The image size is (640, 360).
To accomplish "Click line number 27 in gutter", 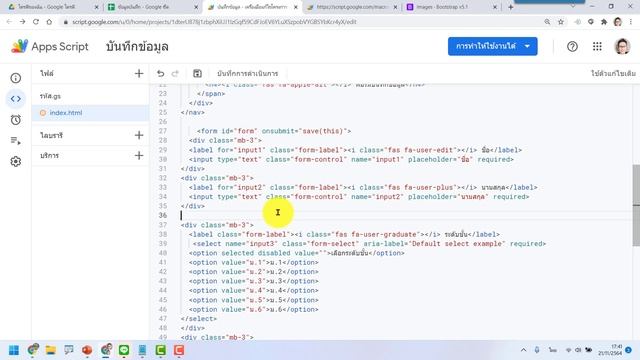I will click(x=162, y=131).
